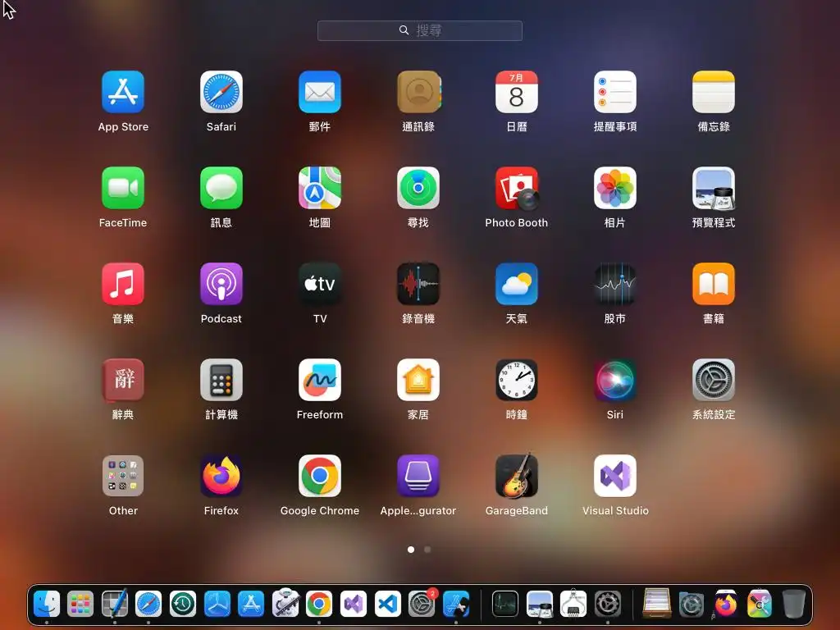Open 系統設定 System Settings in the Launchpad grid
Screen dimensions: 840x630
714,379
